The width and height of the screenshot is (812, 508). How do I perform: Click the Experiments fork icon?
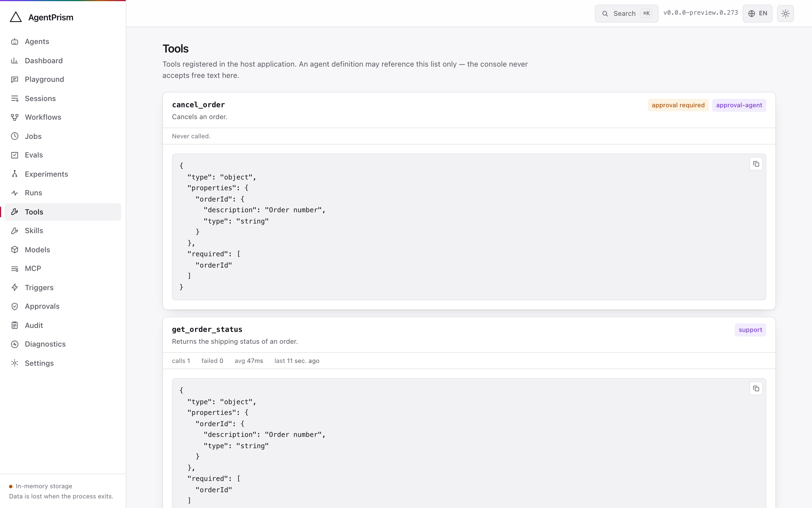coord(14,174)
